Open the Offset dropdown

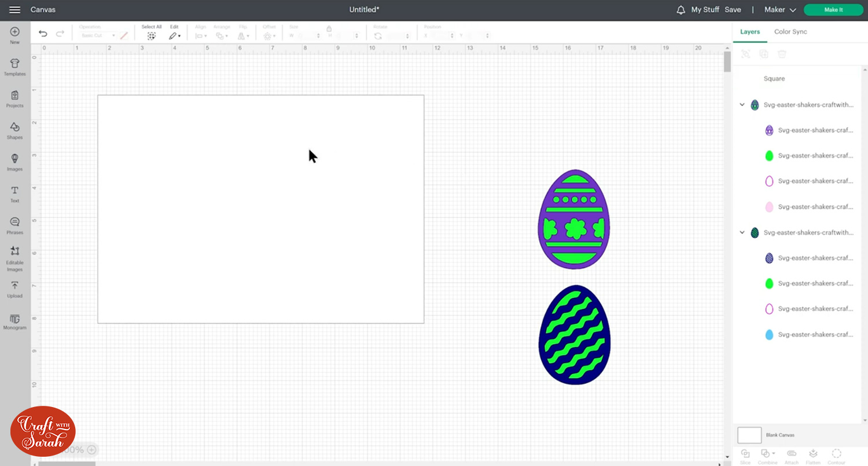pos(269,32)
